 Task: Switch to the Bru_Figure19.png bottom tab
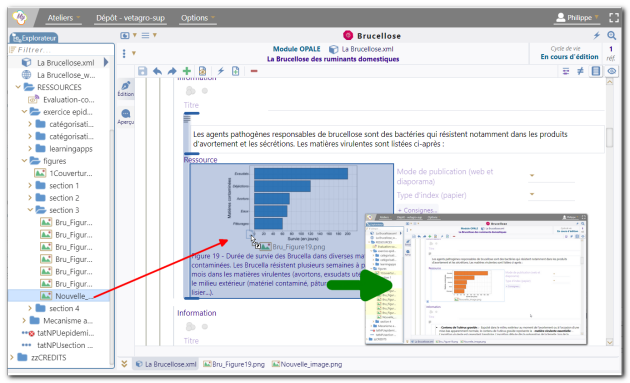pos(234,364)
